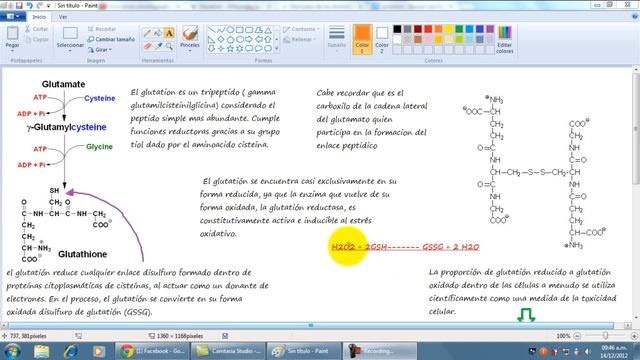Screen dimensions: 640x360
Task: Choose the Line shape
Action: (211, 30)
